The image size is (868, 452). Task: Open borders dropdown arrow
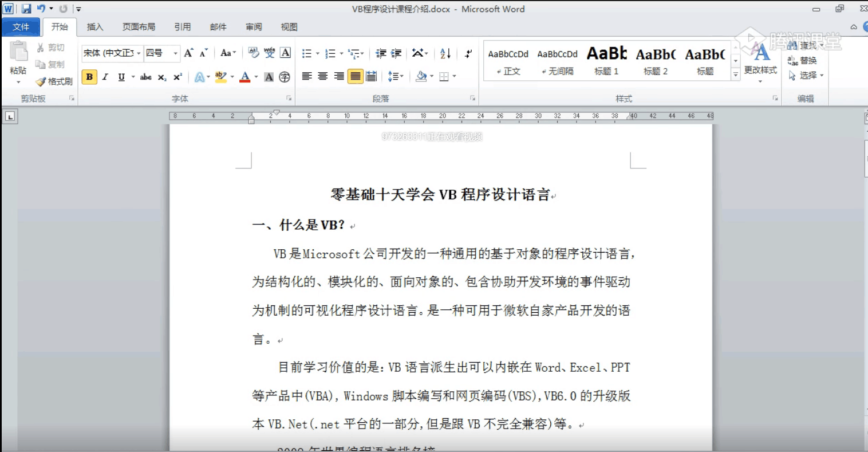pyautogui.click(x=455, y=76)
